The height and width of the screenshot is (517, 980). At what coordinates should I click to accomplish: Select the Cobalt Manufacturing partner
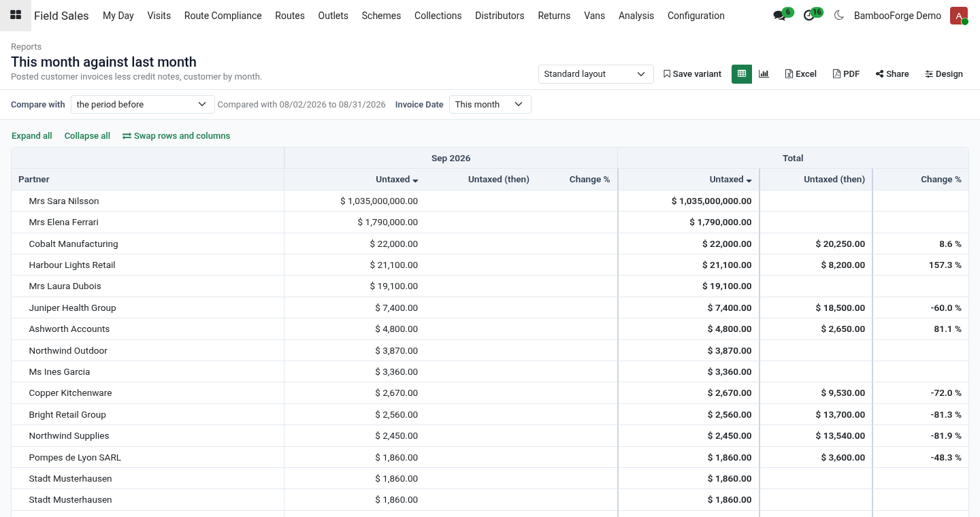click(x=73, y=244)
